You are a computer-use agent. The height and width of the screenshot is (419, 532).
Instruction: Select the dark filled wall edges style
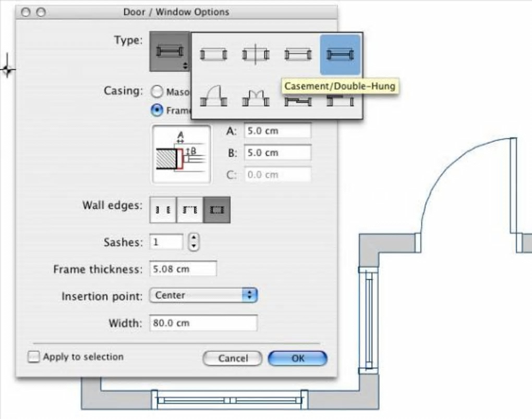pyautogui.click(x=217, y=210)
